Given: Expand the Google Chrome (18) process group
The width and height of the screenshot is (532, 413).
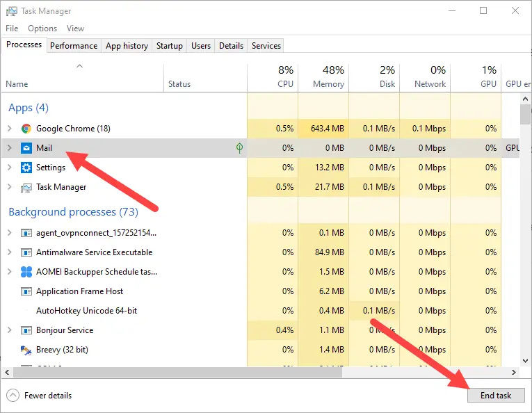Looking at the screenshot, I should (10, 129).
